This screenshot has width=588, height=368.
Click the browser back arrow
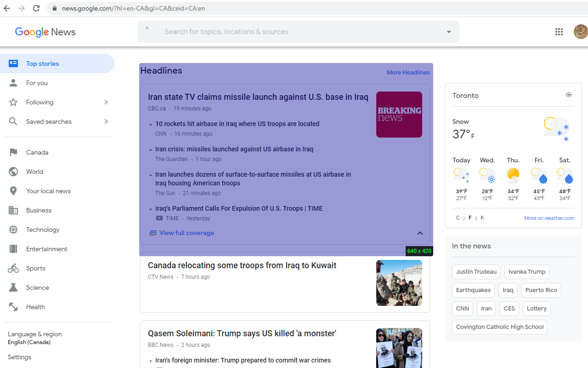tap(7, 8)
